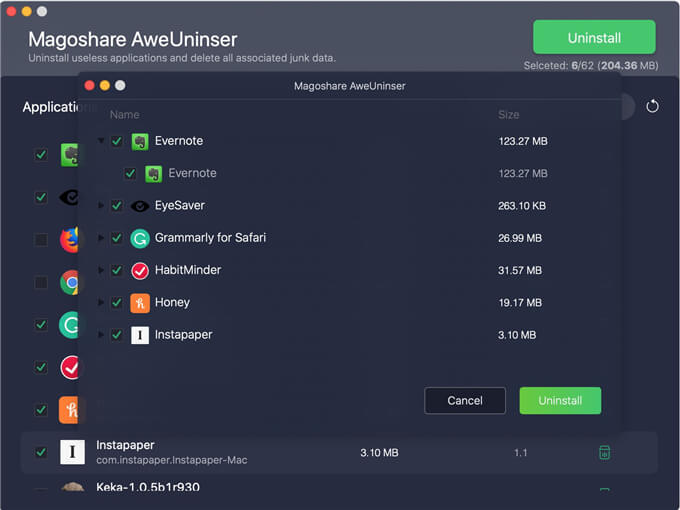Image resolution: width=680 pixels, height=510 pixels.
Task: Click the HabitMinder icon in dialog
Action: pos(140,271)
